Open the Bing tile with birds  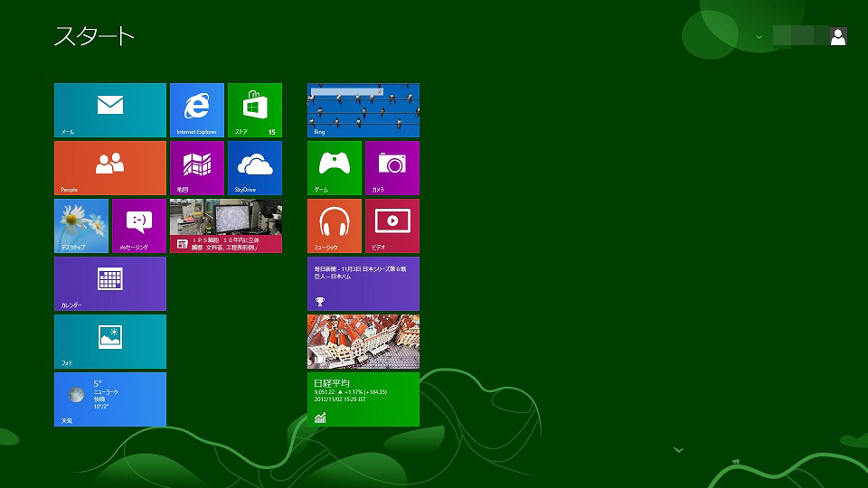pos(363,110)
